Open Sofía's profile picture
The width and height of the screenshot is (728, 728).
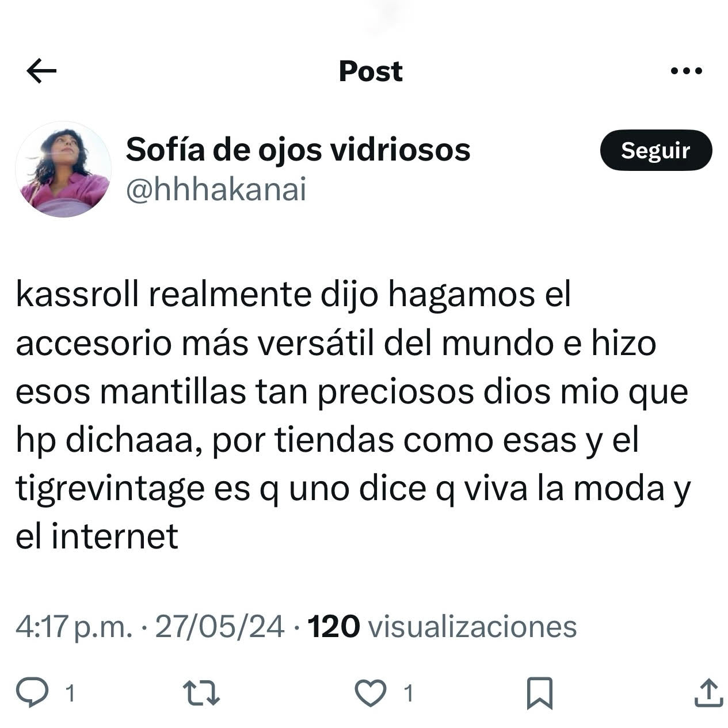tap(63, 169)
